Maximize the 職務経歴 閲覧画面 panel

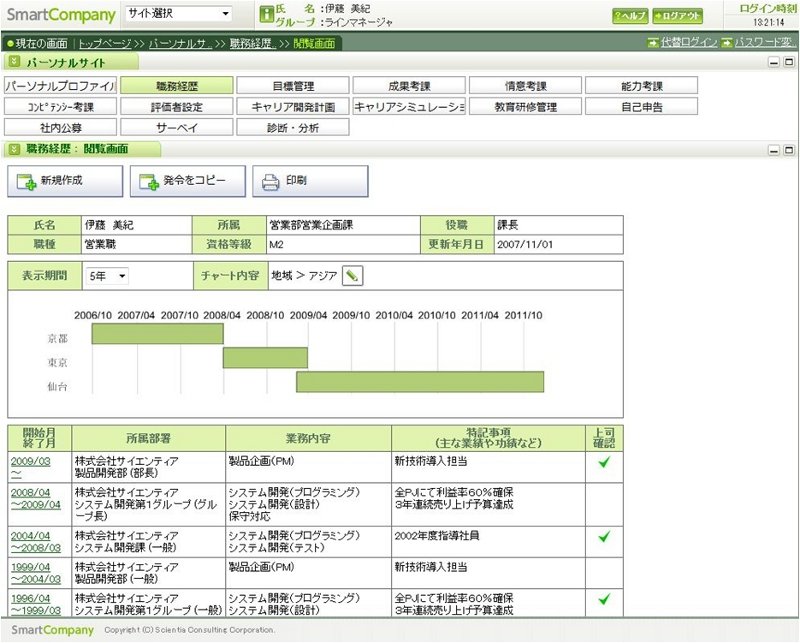[x=789, y=150]
